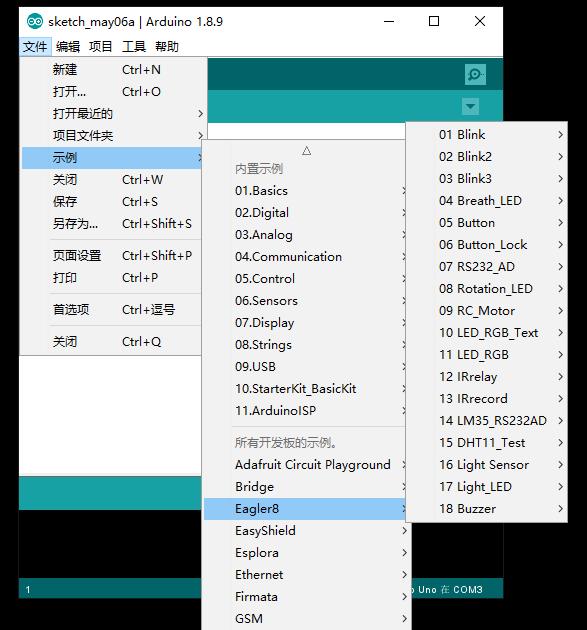Viewport: 587px width, 630px height.
Task: Open 09.USB examples
Action: tap(305, 367)
